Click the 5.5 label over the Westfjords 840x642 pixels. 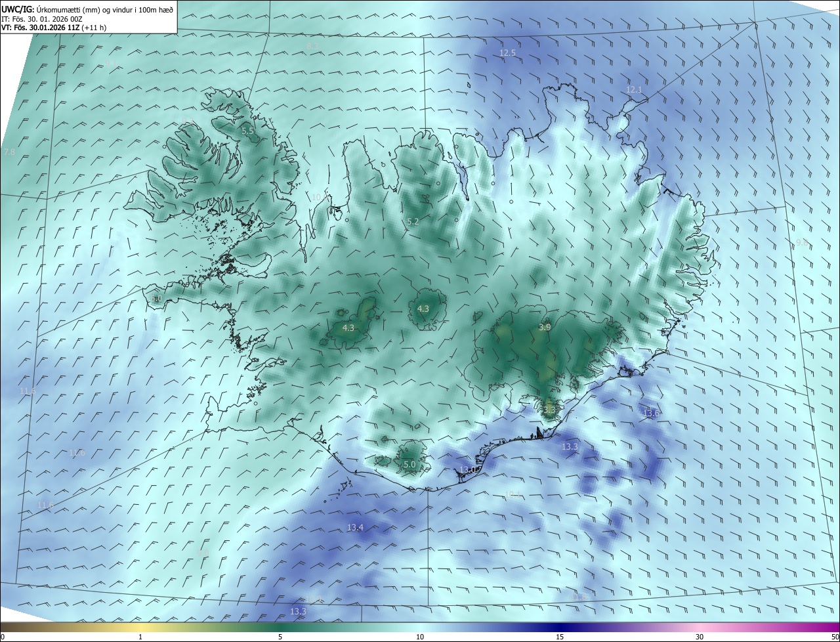pyautogui.click(x=247, y=131)
